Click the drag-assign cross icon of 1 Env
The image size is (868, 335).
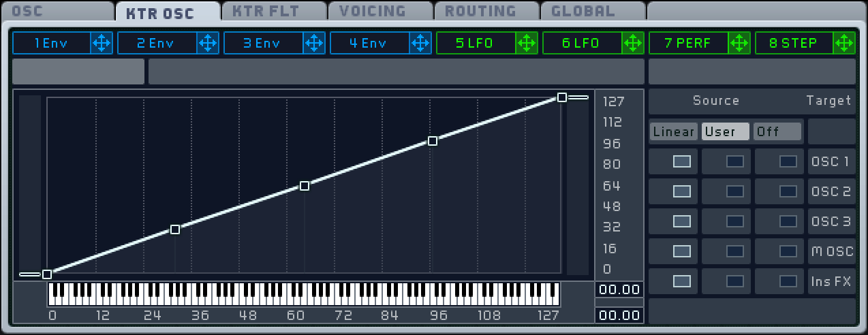pyautogui.click(x=102, y=44)
